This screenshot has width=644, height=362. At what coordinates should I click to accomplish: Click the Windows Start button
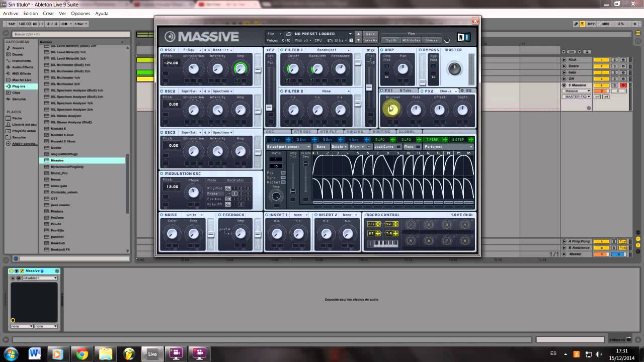point(11,354)
